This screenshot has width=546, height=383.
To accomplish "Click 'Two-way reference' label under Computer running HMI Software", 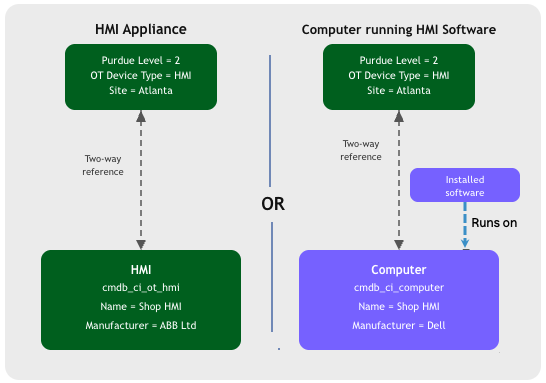I will click(x=361, y=150).
